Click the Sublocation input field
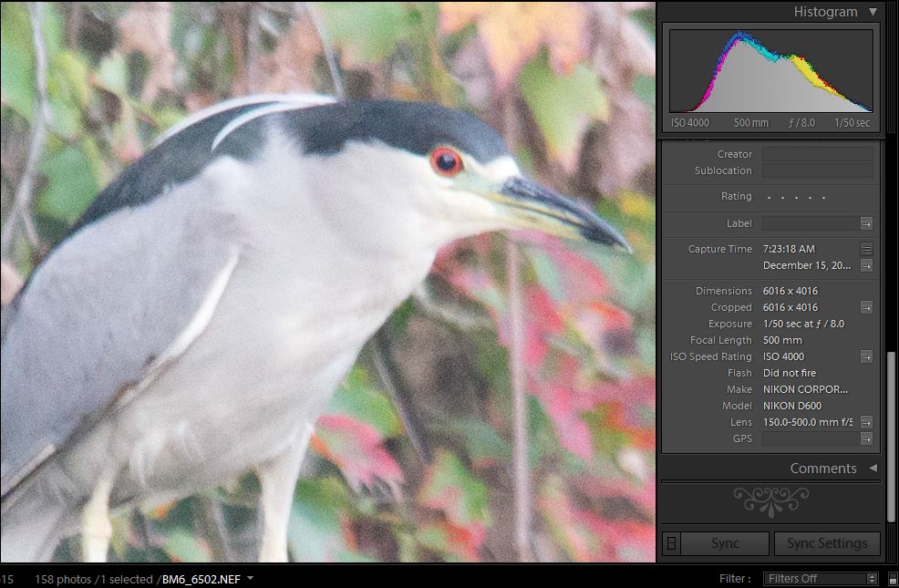The height and width of the screenshot is (588, 899). click(x=817, y=170)
